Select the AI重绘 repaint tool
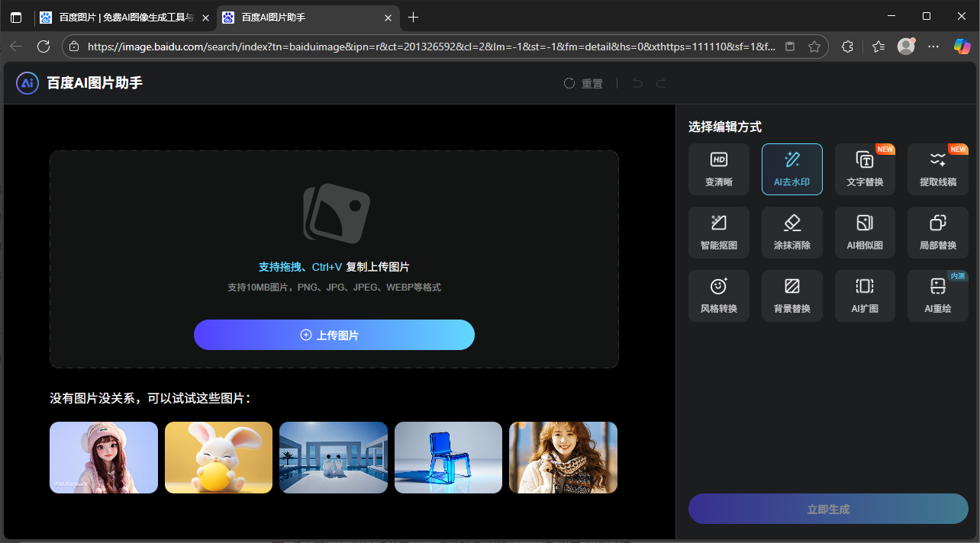The height and width of the screenshot is (543, 980). point(937,295)
